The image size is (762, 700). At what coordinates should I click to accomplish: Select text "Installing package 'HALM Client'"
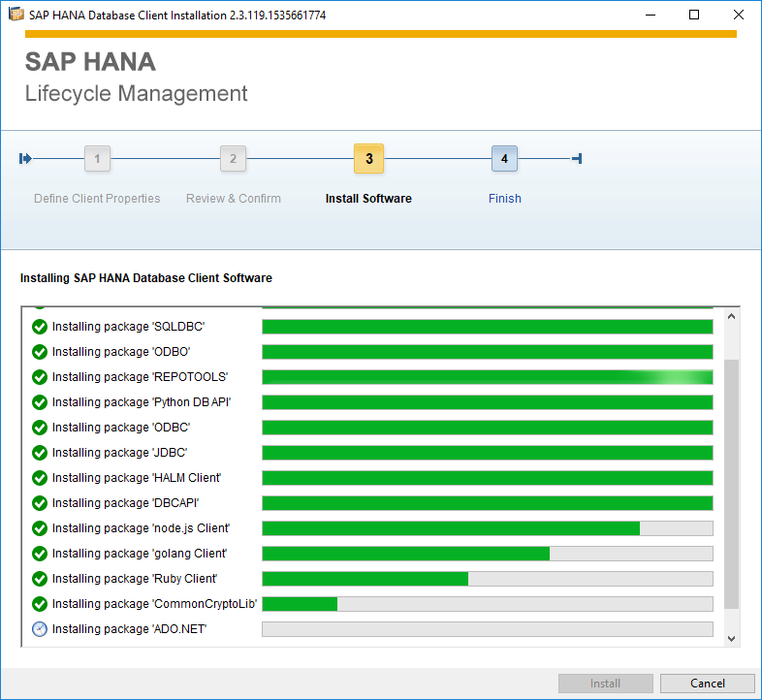[137, 478]
